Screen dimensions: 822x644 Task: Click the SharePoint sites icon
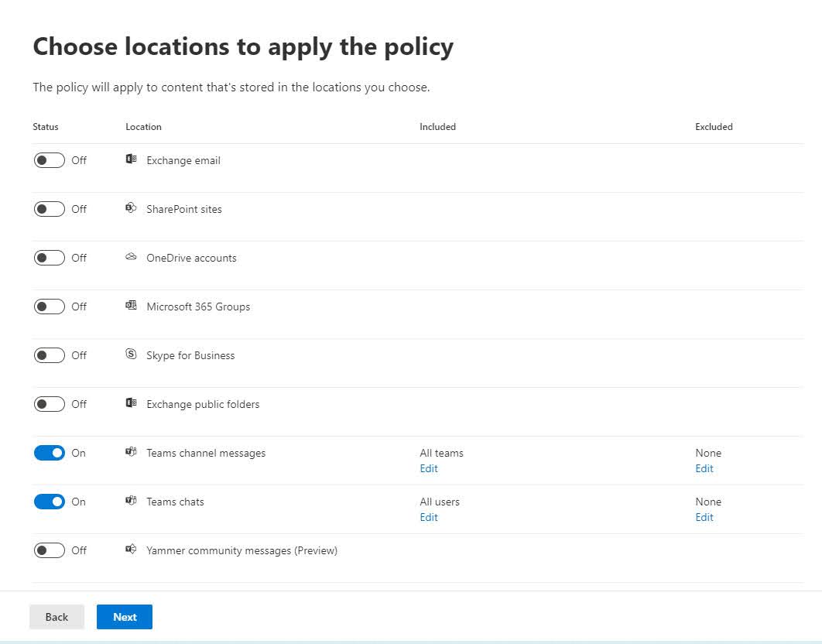(131, 209)
